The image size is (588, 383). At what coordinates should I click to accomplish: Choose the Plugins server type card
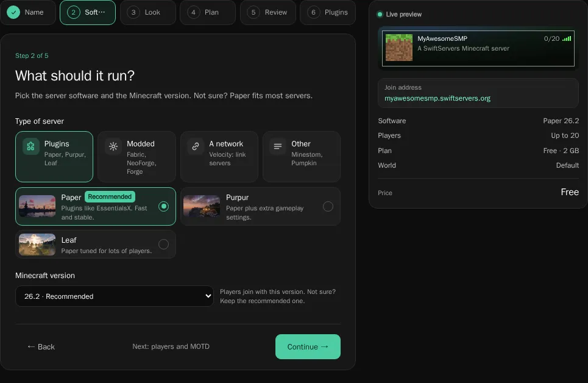click(54, 157)
